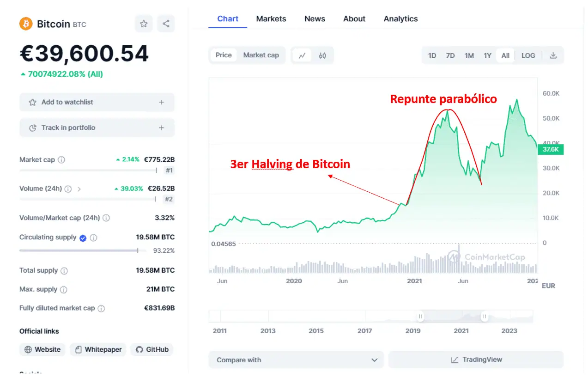Click 2019 on the timeline navigator
Screen dimensions: 588x384
tap(413, 331)
